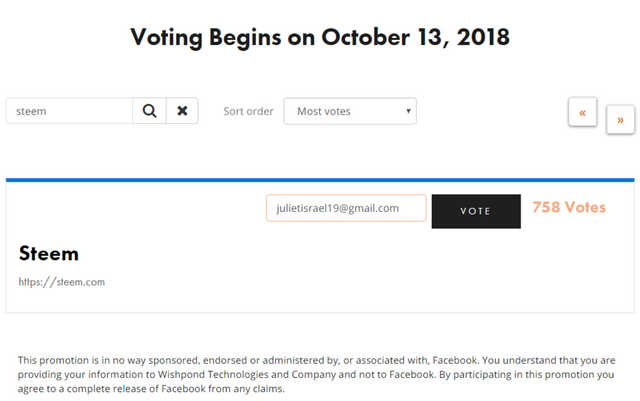Click the Voting Begins on October 13 heading

point(320,37)
